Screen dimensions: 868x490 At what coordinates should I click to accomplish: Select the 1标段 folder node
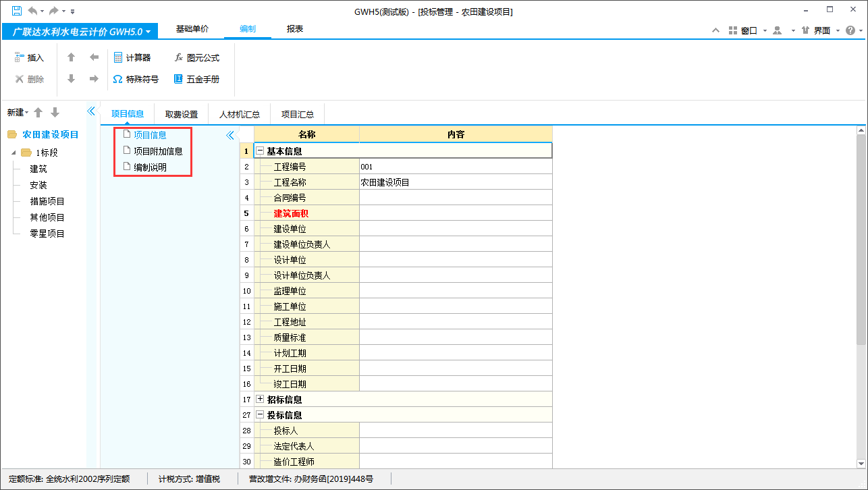click(47, 153)
